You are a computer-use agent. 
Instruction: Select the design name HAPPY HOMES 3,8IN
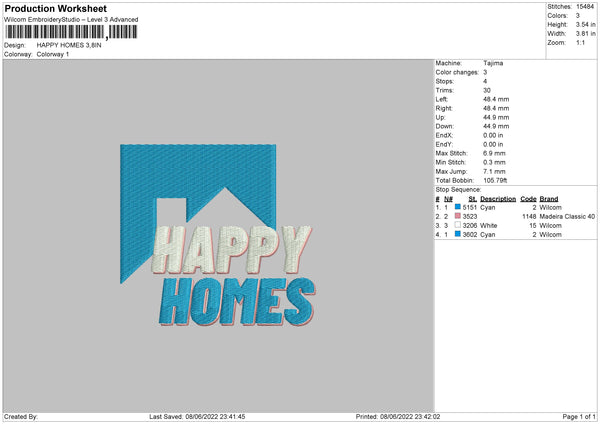69,45
